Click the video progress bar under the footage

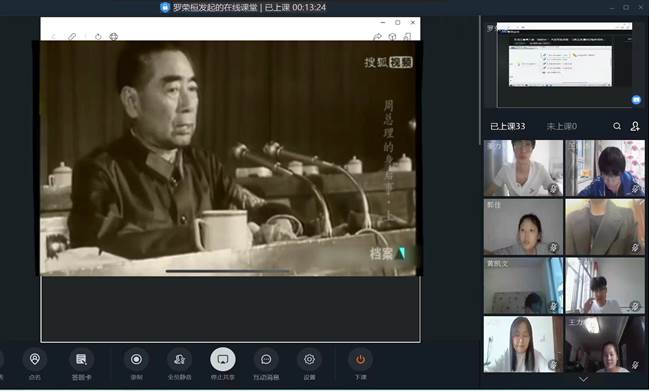(227, 271)
